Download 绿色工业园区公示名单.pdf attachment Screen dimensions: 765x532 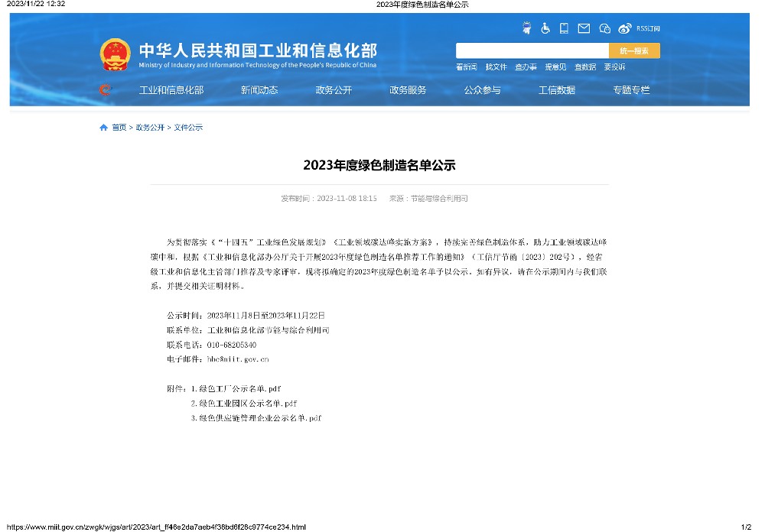pyautogui.click(x=248, y=403)
